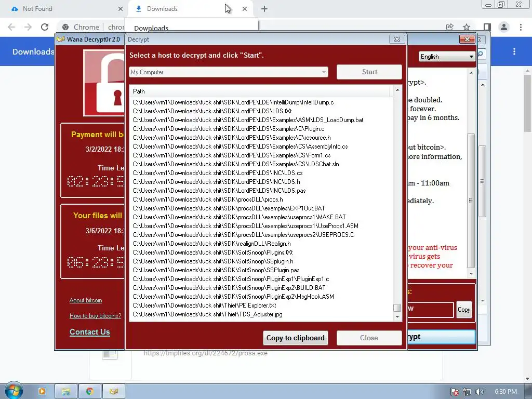
Task: Select the MsgHook.ASM path row
Action: pyautogui.click(x=233, y=296)
